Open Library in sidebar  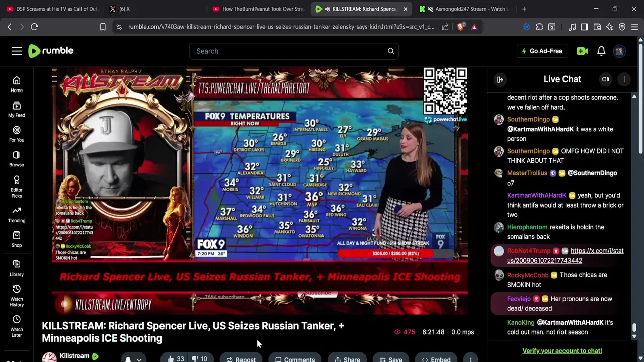coord(17,268)
